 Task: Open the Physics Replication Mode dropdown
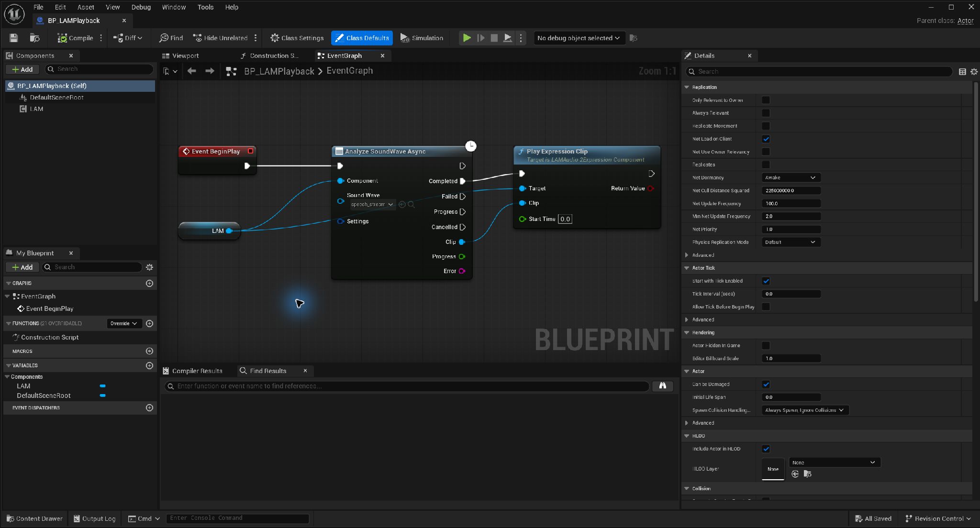[x=791, y=242]
